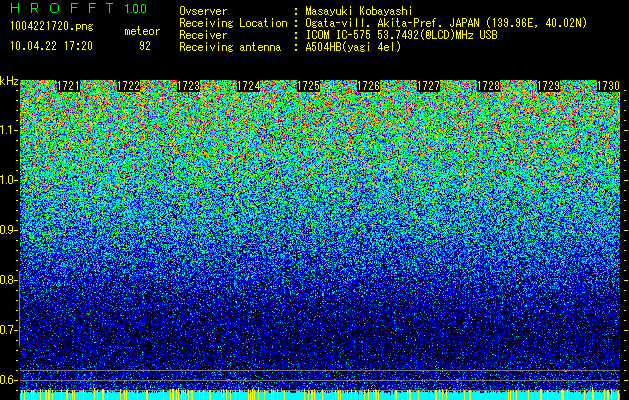Click the 0.8 frequency axis label
The image size is (629, 400).
click(8, 280)
